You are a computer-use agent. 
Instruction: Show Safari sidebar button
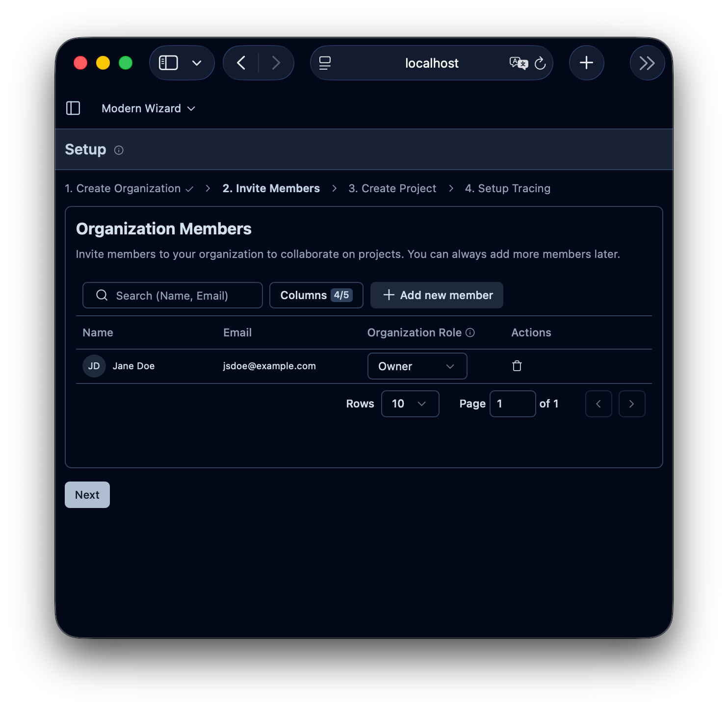point(168,63)
